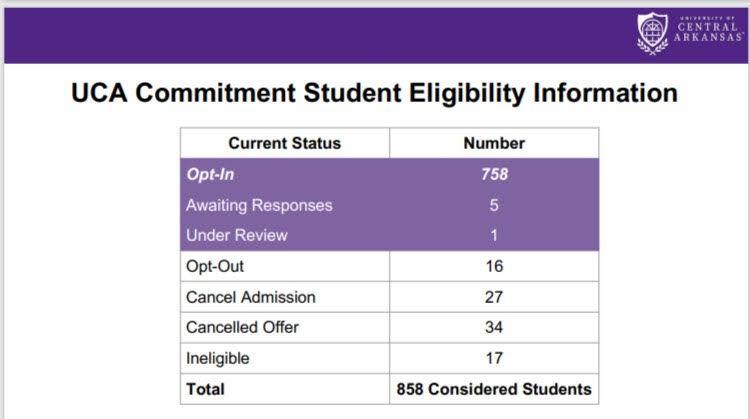This screenshot has height=419, width=750.
Task: Select the Current Status column header
Action: pos(285,143)
